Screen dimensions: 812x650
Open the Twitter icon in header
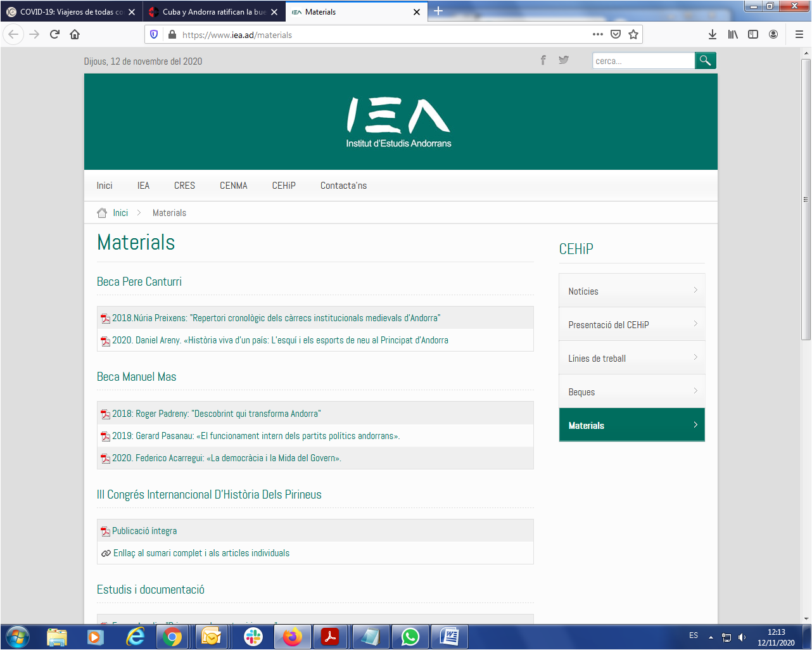[x=563, y=60]
